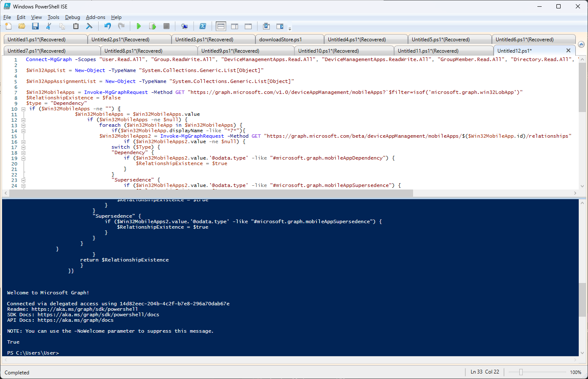Collapse the Supersedence block at line 23
Screen dimensions: 588x379
point(23,180)
